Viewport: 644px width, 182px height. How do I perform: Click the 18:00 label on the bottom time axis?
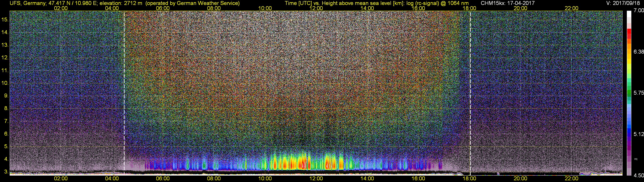[469, 179]
